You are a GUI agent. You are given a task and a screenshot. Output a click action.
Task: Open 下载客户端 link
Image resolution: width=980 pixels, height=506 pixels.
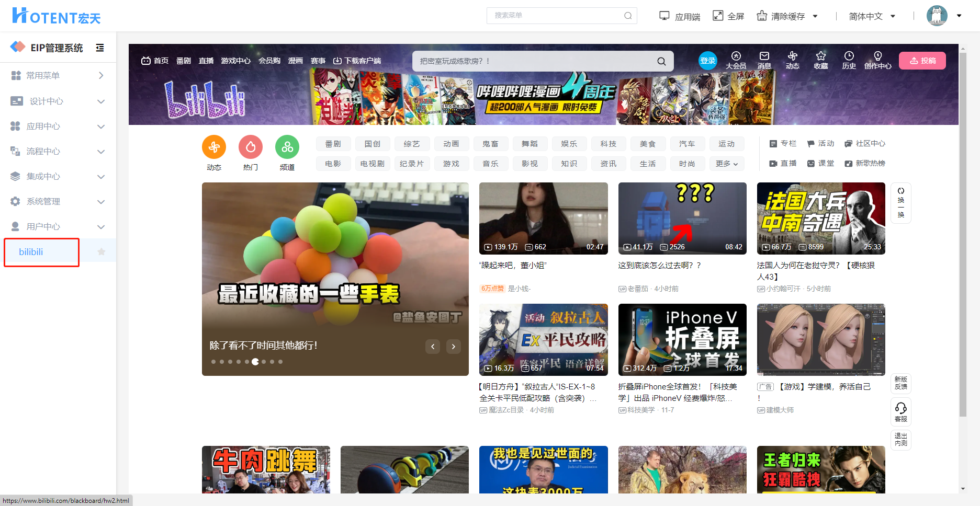point(357,61)
